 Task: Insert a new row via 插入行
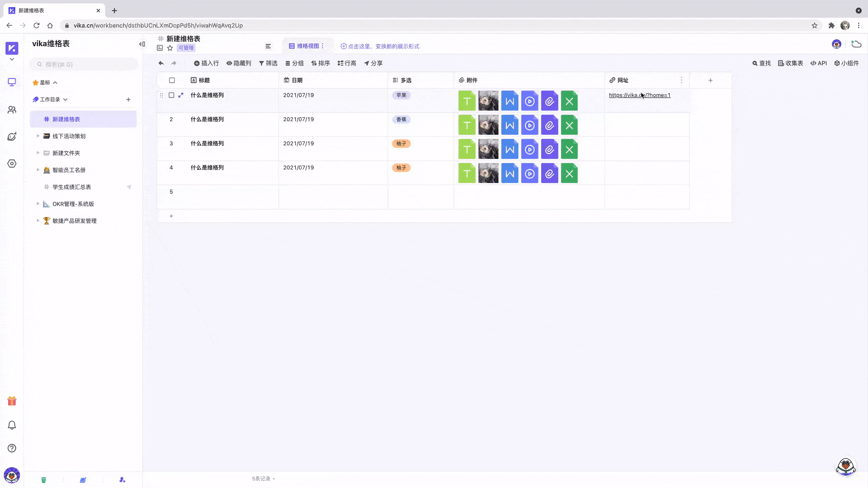(206, 63)
